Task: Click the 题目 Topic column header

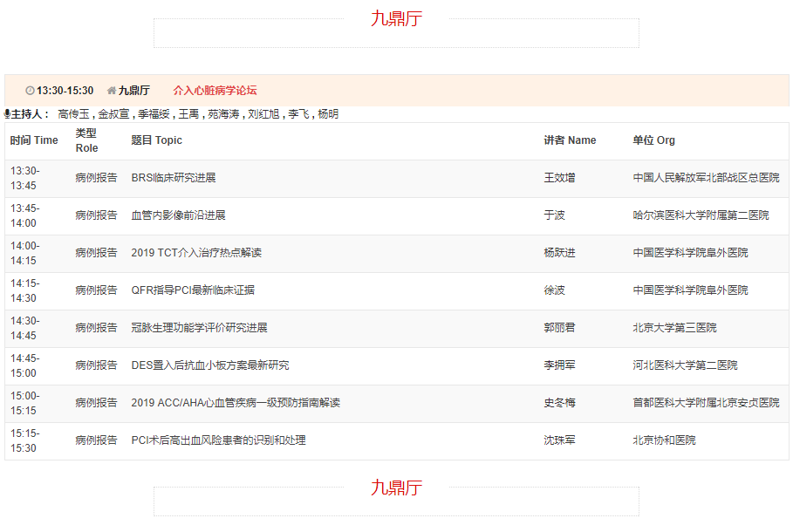Action: tap(156, 140)
